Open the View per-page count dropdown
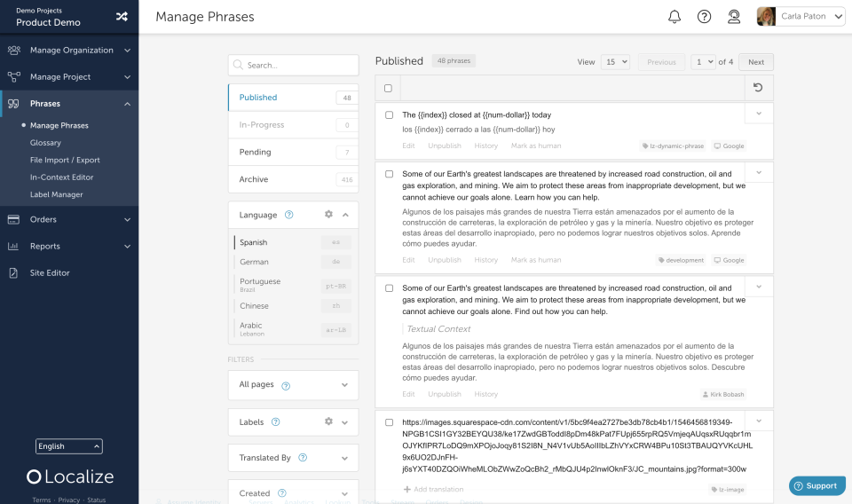Viewport: 852px width, 504px height. pyautogui.click(x=615, y=62)
